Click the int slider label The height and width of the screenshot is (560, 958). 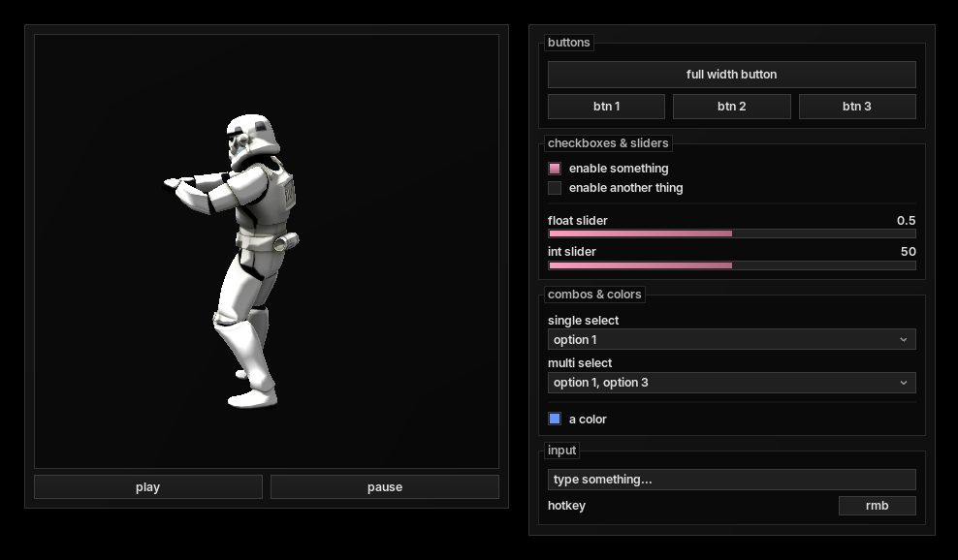click(571, 252)
